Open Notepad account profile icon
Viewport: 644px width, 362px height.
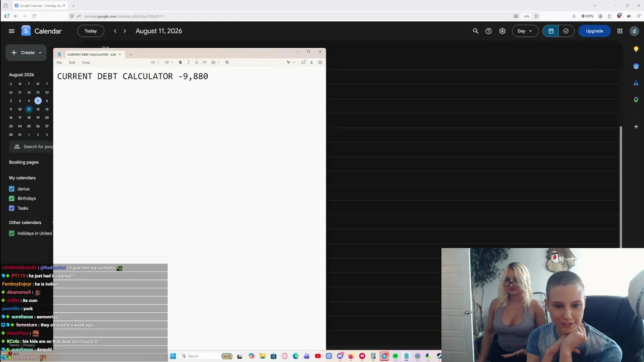311,62
